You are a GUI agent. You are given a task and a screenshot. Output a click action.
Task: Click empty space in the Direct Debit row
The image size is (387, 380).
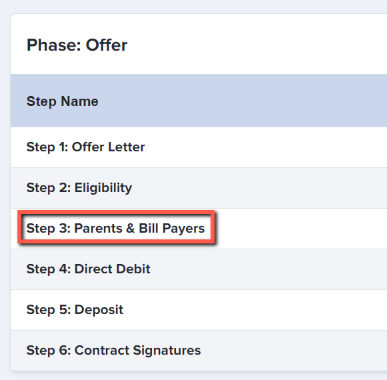click(x=267, y=269)
